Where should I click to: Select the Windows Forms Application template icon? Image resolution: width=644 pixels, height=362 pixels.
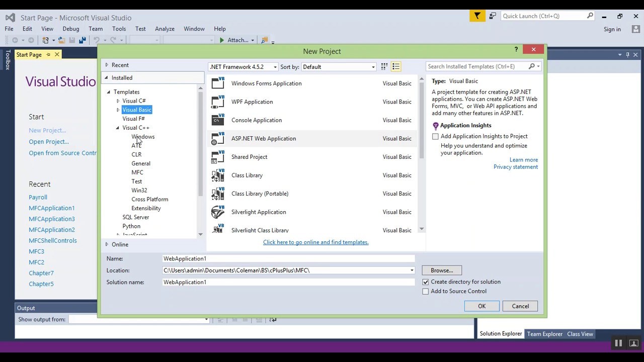[217, 83]
